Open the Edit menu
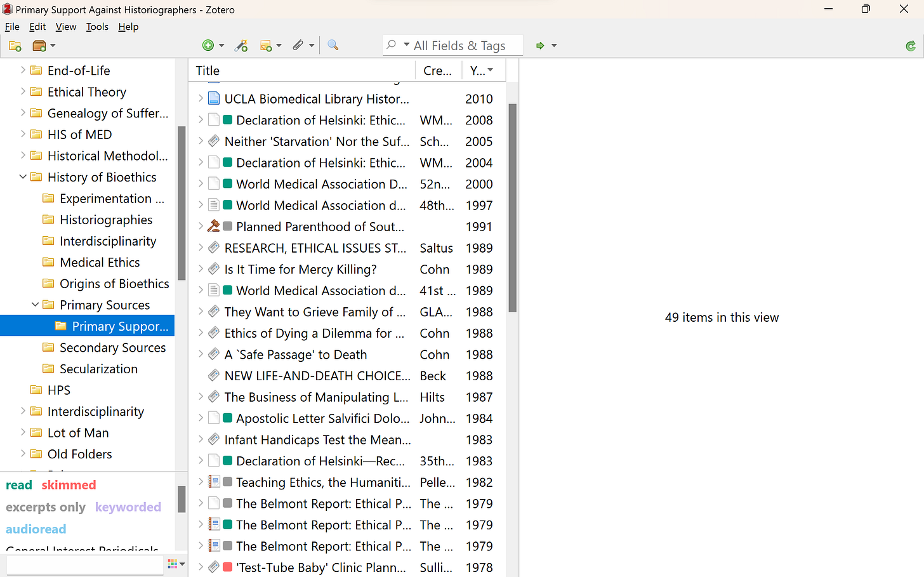The image size is (924, 577). (37, 27)
